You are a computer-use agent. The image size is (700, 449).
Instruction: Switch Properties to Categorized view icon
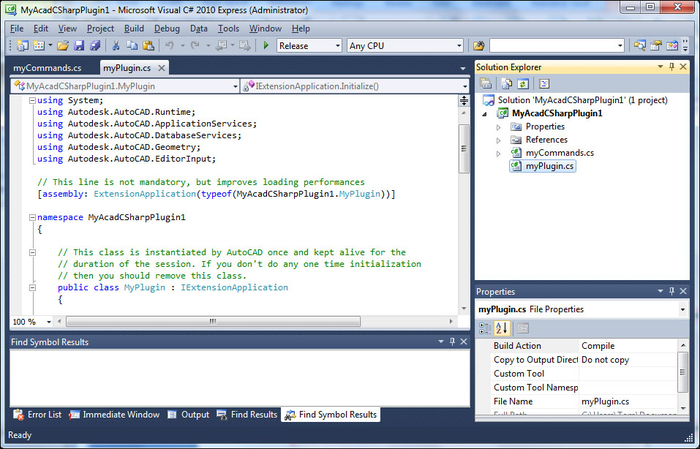[x=485, y=328]
